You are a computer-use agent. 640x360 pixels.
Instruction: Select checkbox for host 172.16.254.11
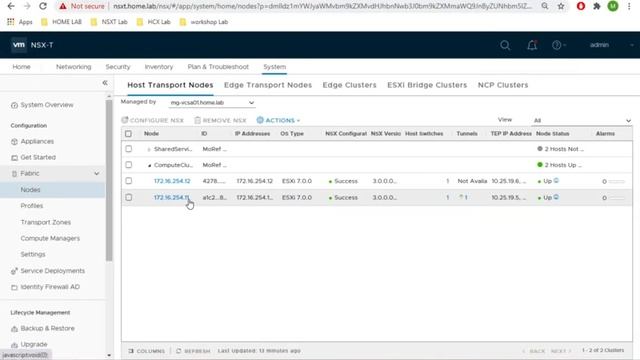[x=129, y=197]
